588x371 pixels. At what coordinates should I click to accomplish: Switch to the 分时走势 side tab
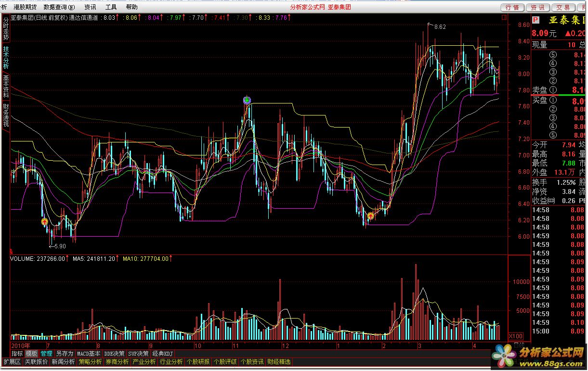point(6,29)
